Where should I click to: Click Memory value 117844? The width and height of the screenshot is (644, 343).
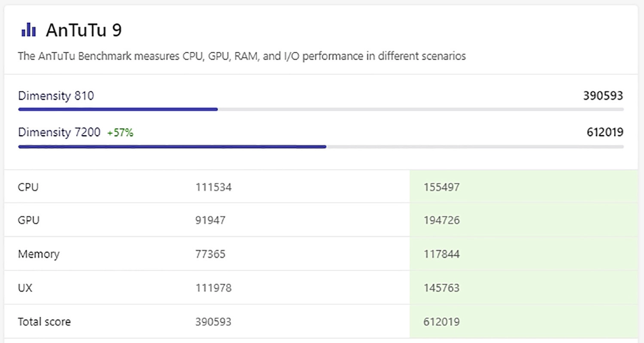click(x=441, y=254)
